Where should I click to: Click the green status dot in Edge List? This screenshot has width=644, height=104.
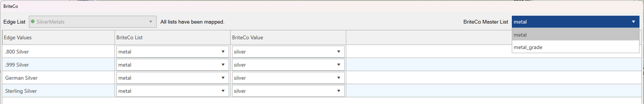pos(32,21)
